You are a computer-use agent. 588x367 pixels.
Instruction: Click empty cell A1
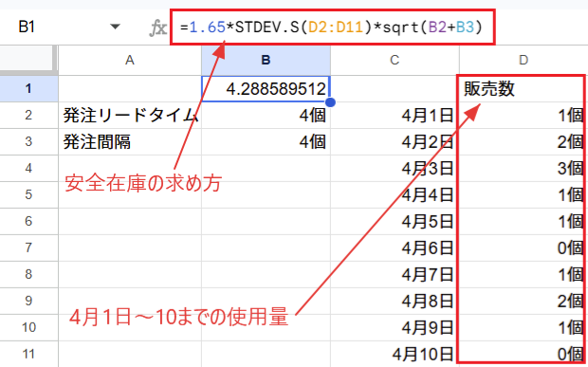130,89
